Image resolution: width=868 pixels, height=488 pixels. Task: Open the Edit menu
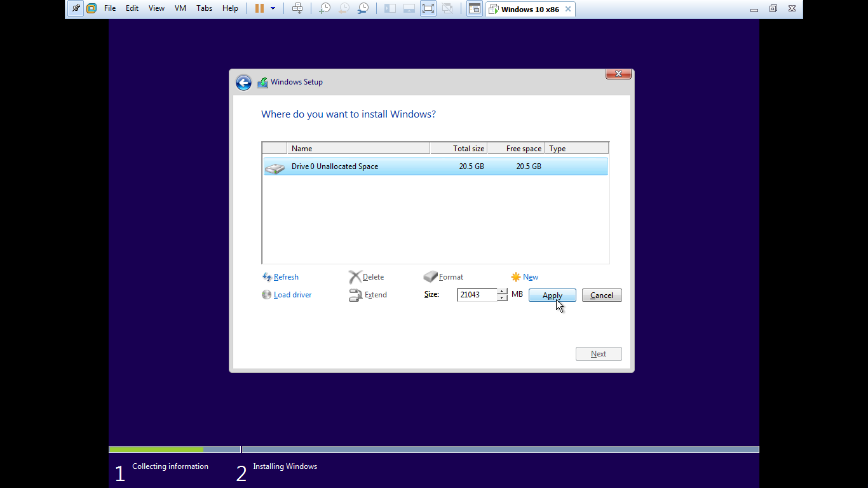pyautogui.click(x=132, y=8)
